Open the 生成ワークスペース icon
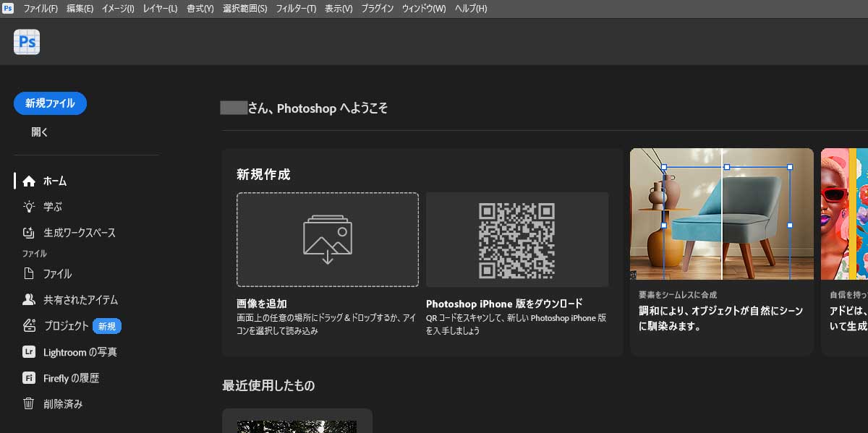This screenshot has height=433, width=868. [29, 233]
